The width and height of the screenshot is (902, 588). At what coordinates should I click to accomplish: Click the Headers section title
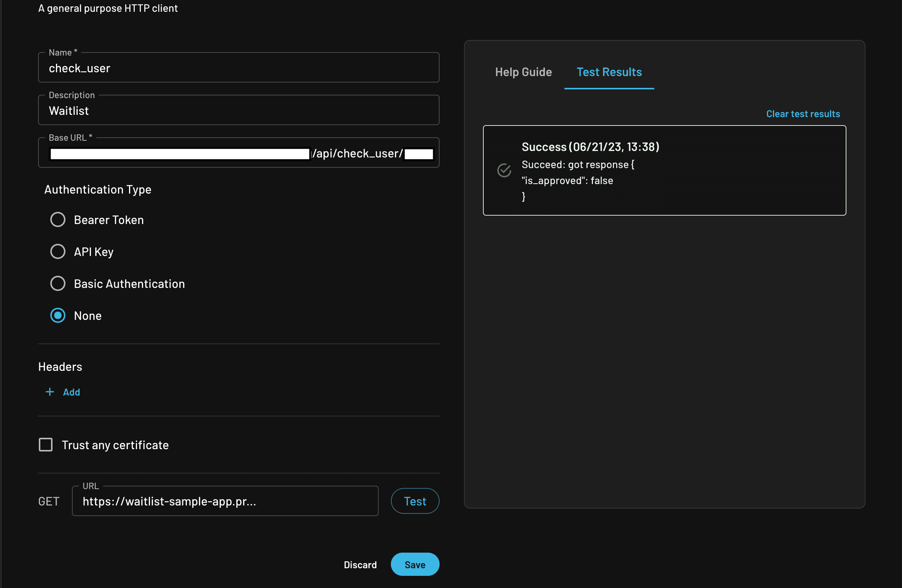(60, 367)
